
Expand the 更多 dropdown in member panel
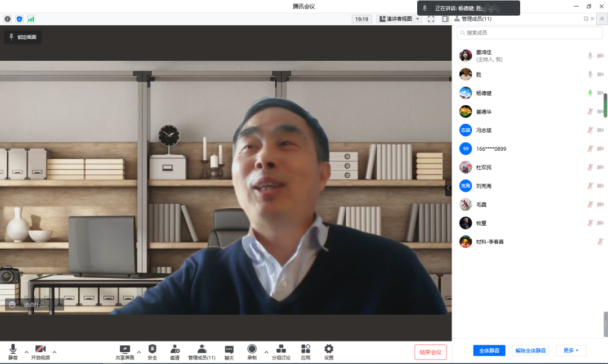pyautogui.click(x=571, y=350)
